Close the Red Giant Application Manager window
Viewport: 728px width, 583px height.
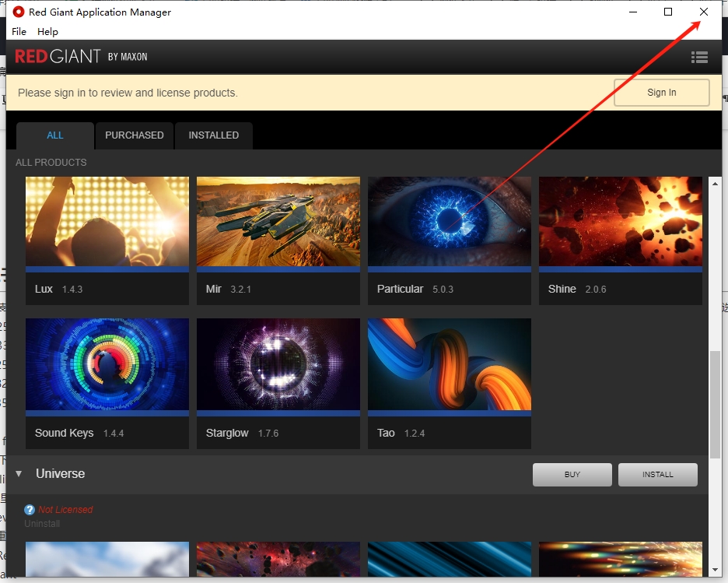point(704,12)
